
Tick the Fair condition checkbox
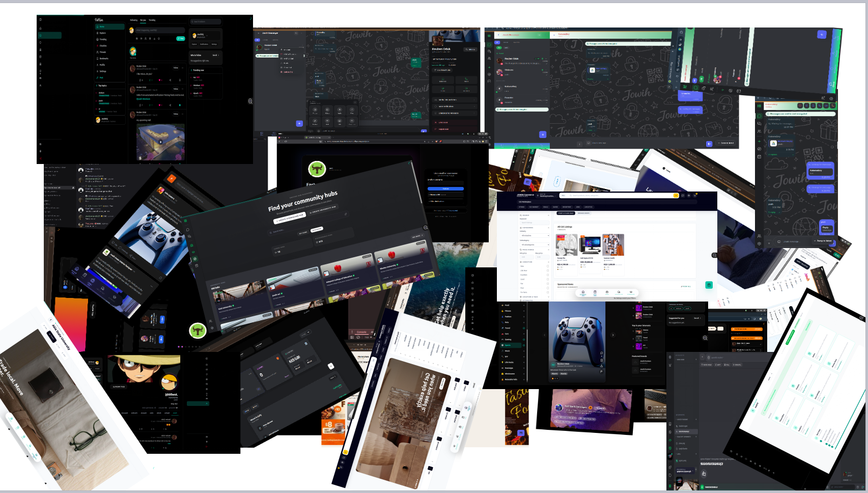[x=548, y=284]
